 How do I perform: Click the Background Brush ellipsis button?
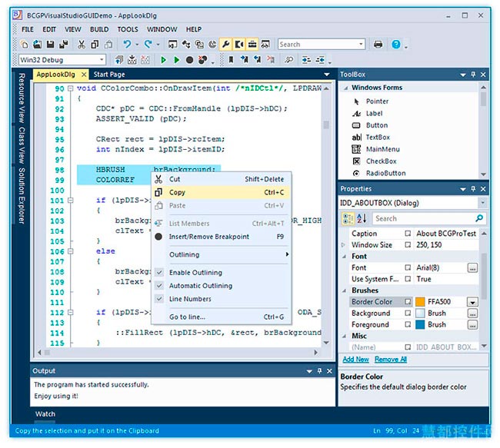(472, 314)
